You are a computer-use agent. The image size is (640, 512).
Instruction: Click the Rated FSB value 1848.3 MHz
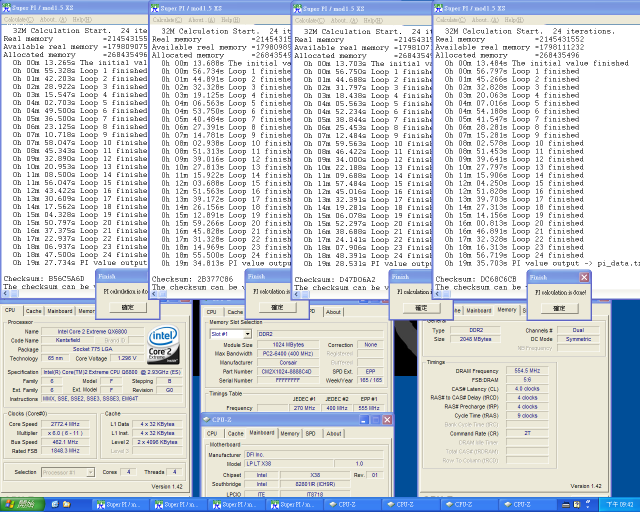click(x=65, y=451)
